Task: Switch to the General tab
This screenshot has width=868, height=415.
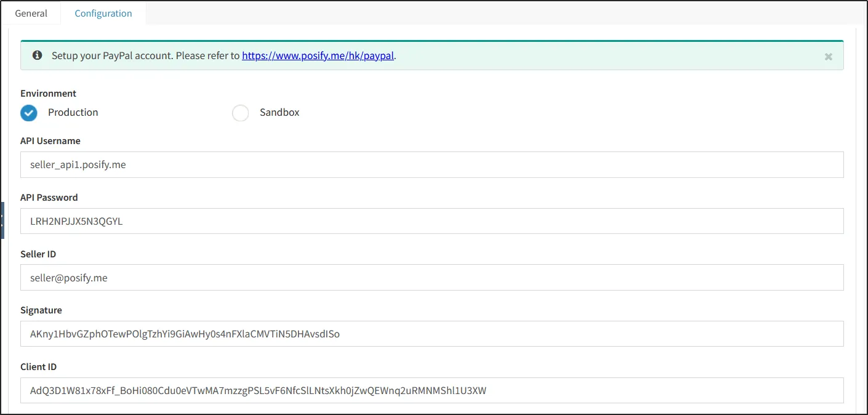Action: [31, 13]
